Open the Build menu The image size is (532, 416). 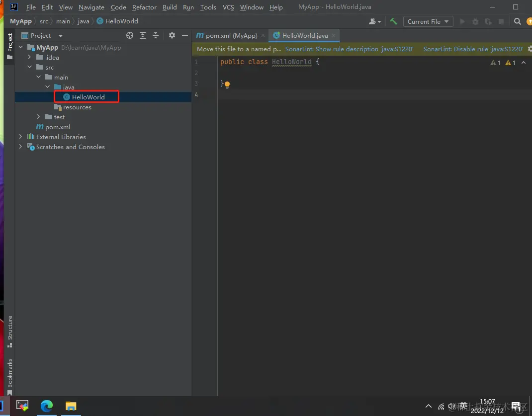[x=170, y=7]
